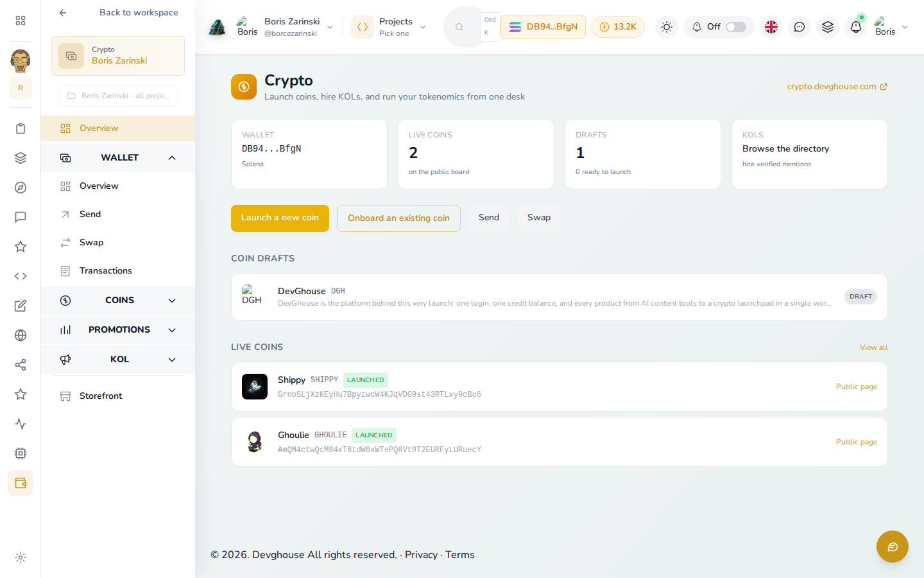Open the Terms footer link

point(460,555)
